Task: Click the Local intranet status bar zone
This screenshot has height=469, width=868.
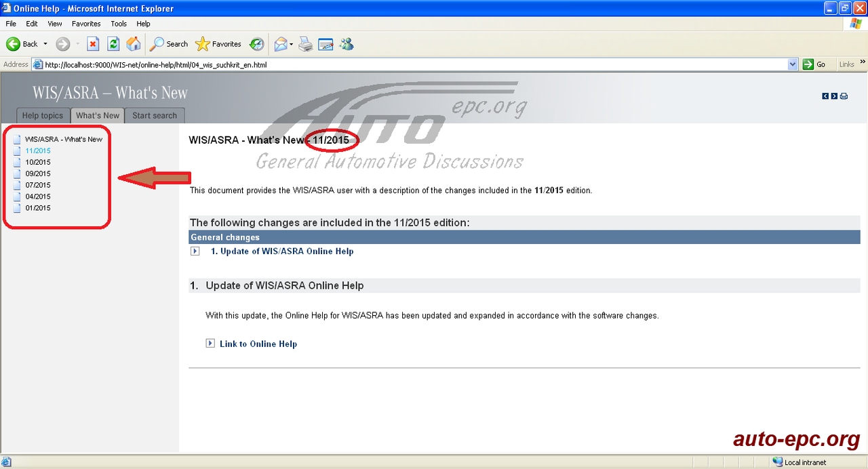Action: click(800, 462)
